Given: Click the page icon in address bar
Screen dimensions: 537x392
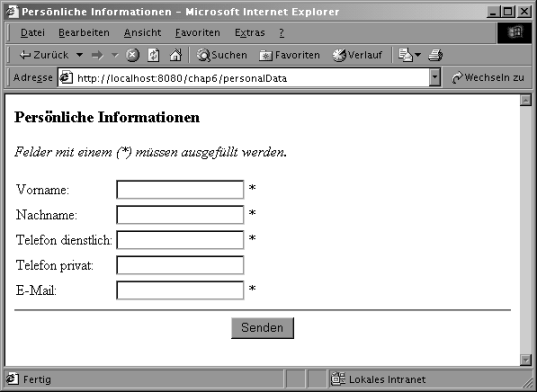Looking at the screenshot, I should pos(66,78).
